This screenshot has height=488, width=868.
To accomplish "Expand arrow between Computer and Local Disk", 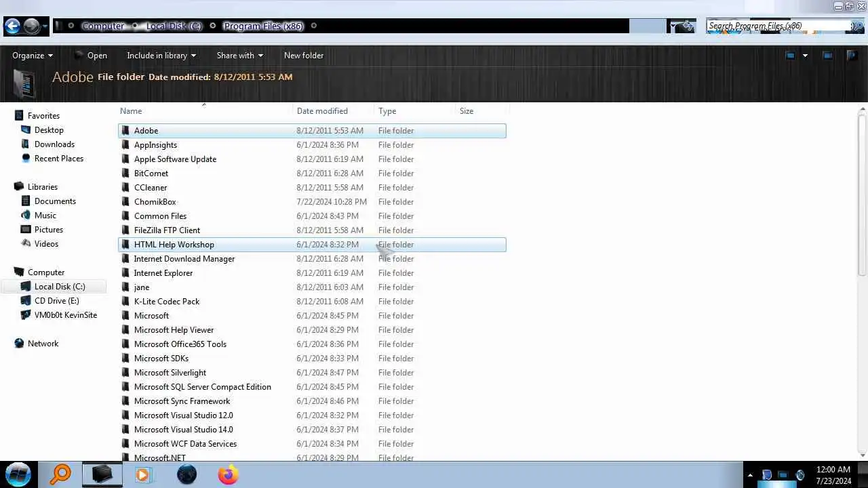I will pyautogui.click(x=135, y=26).
